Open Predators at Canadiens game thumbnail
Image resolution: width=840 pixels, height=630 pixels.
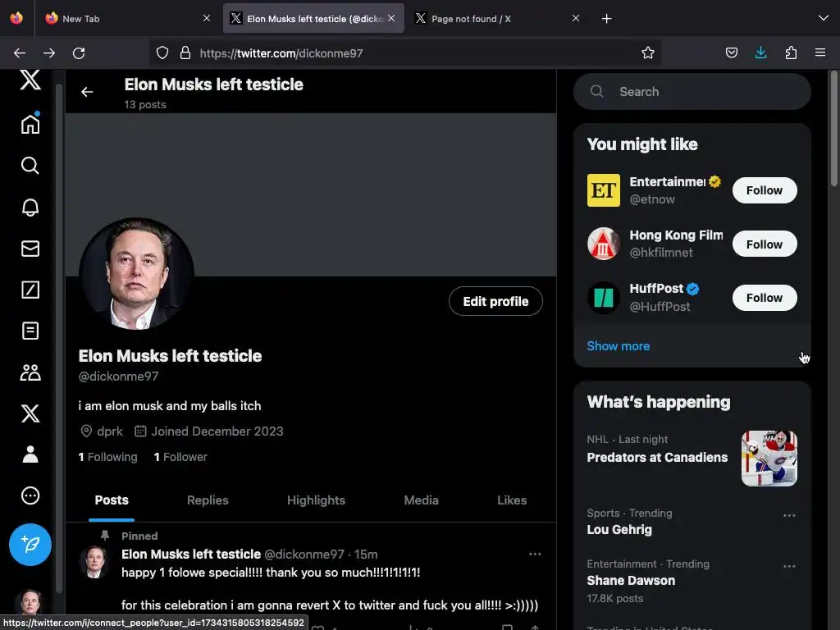pos(769,459)
